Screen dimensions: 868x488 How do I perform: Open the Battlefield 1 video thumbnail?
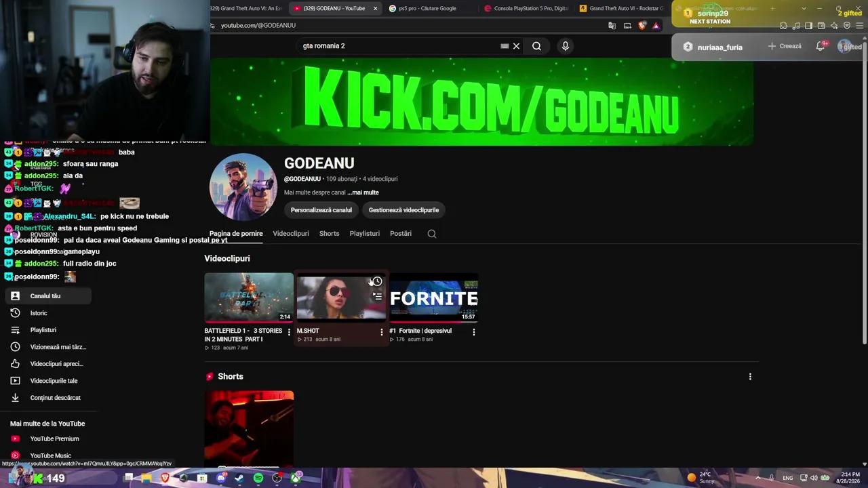pos(249,297)
